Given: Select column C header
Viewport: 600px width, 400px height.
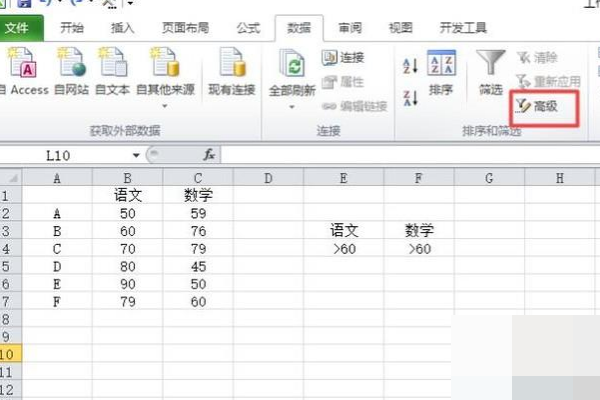Looking at the screenshot, I should [198, 178].
